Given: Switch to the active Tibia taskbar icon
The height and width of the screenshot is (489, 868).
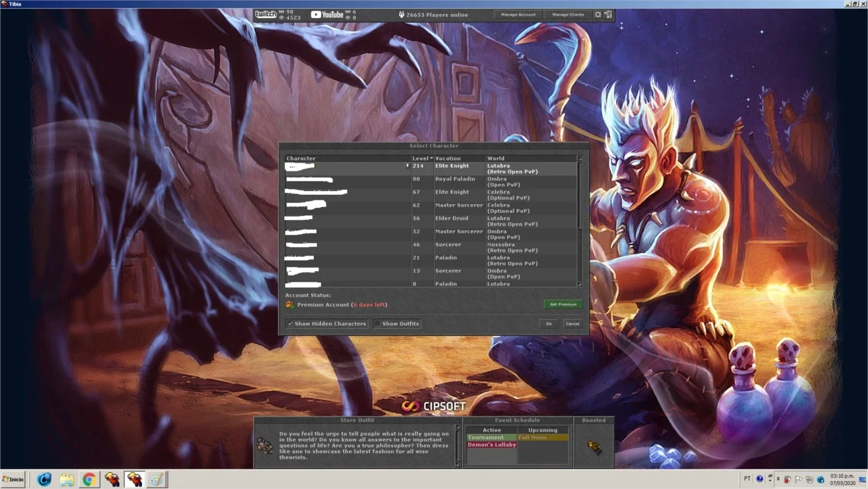Looking at the screenshot, I should pyautogui.click(x=135, y=479).
